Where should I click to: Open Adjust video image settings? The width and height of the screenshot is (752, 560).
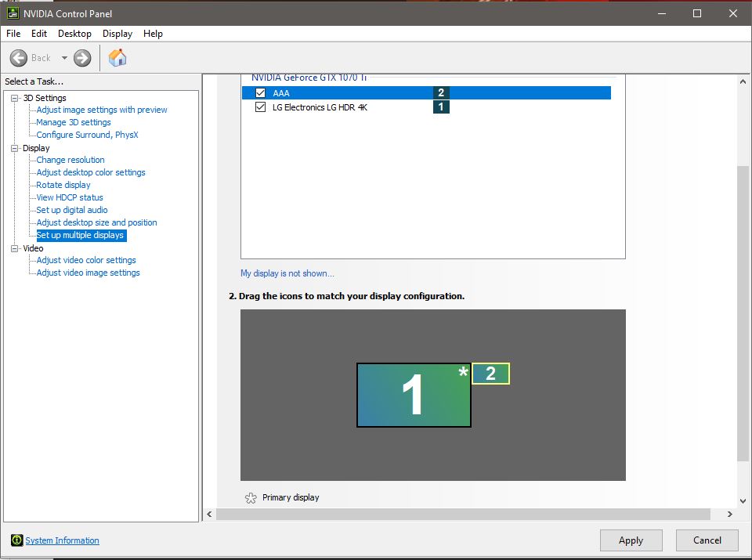point(89,273)
